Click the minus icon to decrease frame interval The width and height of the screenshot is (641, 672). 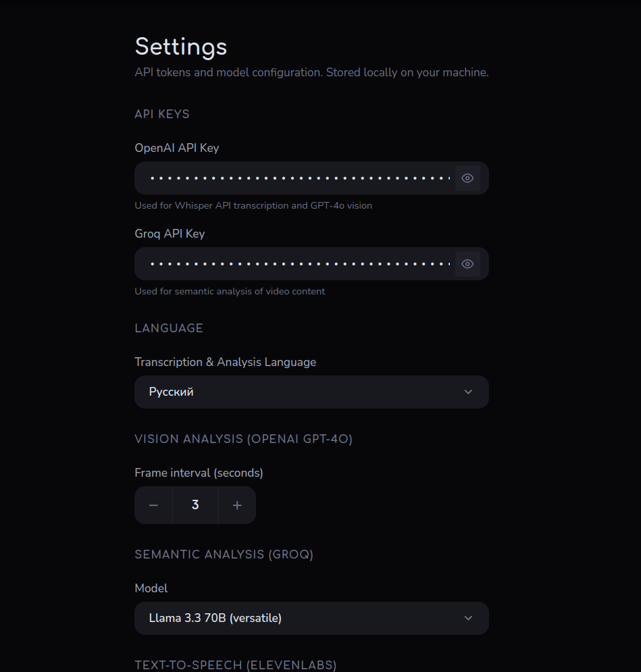pyautogui.click(x=153, y=505)
